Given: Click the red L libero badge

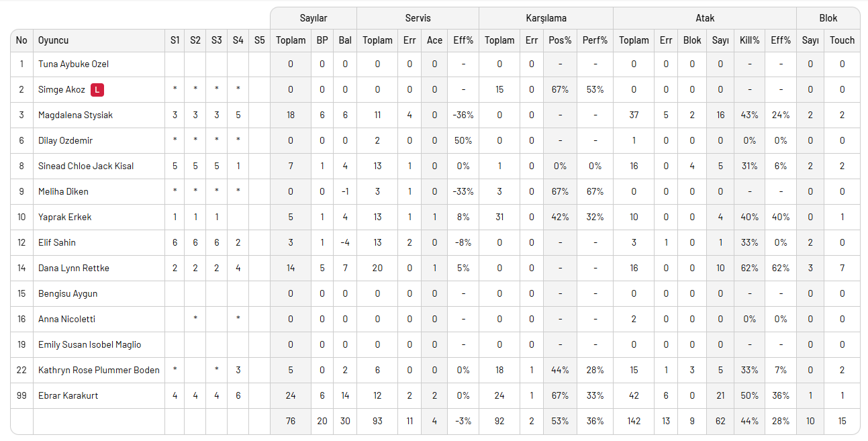Looking at the screenshot, I should (97, 89).
